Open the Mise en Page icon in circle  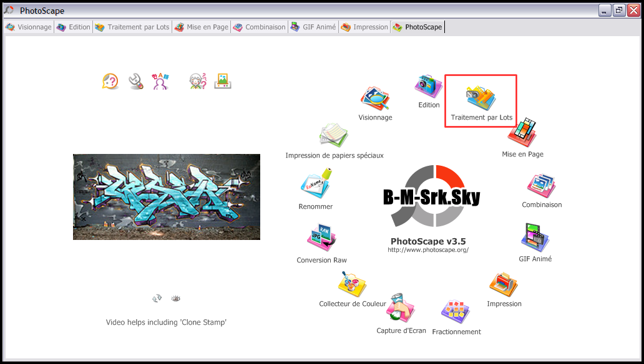click(x=522, y=133)
